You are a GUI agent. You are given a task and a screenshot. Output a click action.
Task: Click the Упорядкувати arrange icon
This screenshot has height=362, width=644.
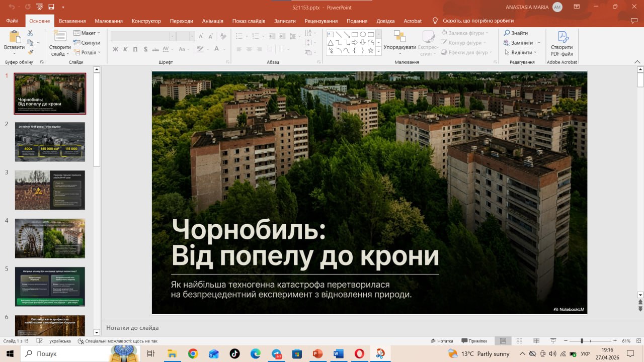pyautogui.click(x=399, y=42)
